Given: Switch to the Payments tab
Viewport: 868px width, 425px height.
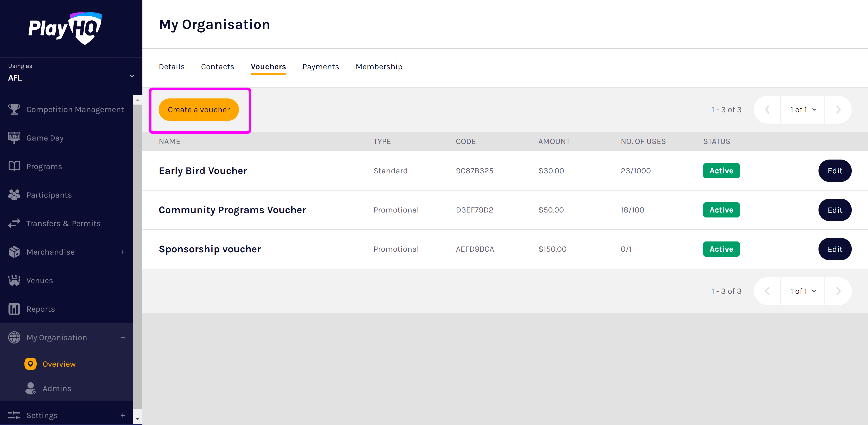Looking at the screenshot, I should click(x=321, y=67).
